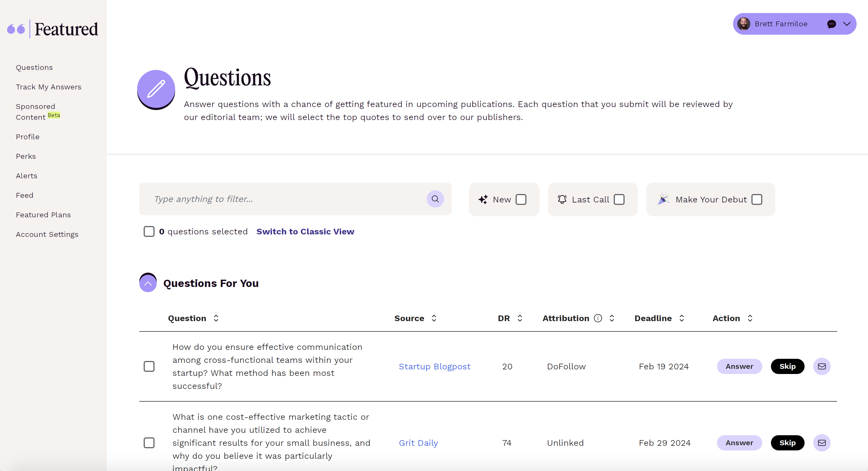Click the DoFollow attribution cell
The width and height of the screenshot is (868, 471).
pos(567,366)
